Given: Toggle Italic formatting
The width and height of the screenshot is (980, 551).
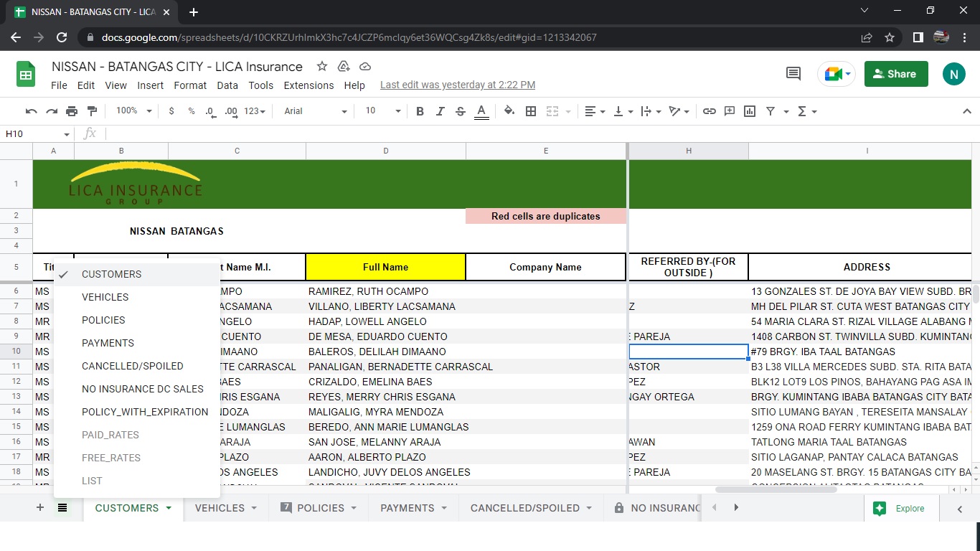Looking at the screenshot, I should coord(440,111).
